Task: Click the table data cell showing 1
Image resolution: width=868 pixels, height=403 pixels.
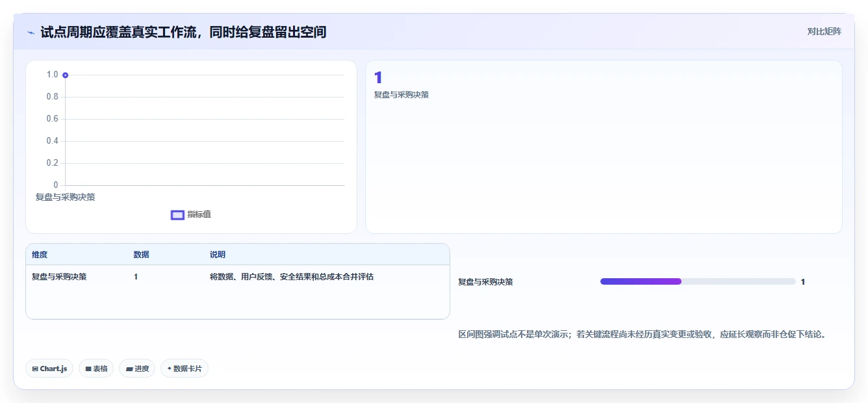Action: click(x=136, y=277)
